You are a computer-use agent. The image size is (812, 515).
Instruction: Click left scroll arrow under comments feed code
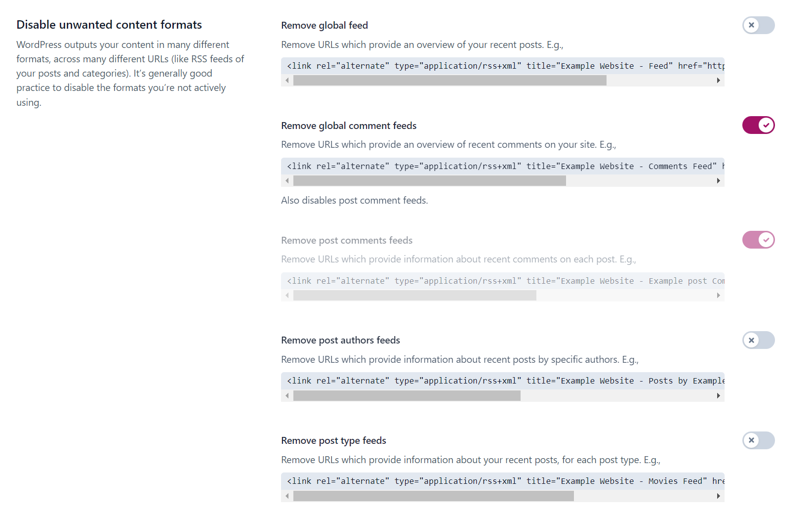287,181
